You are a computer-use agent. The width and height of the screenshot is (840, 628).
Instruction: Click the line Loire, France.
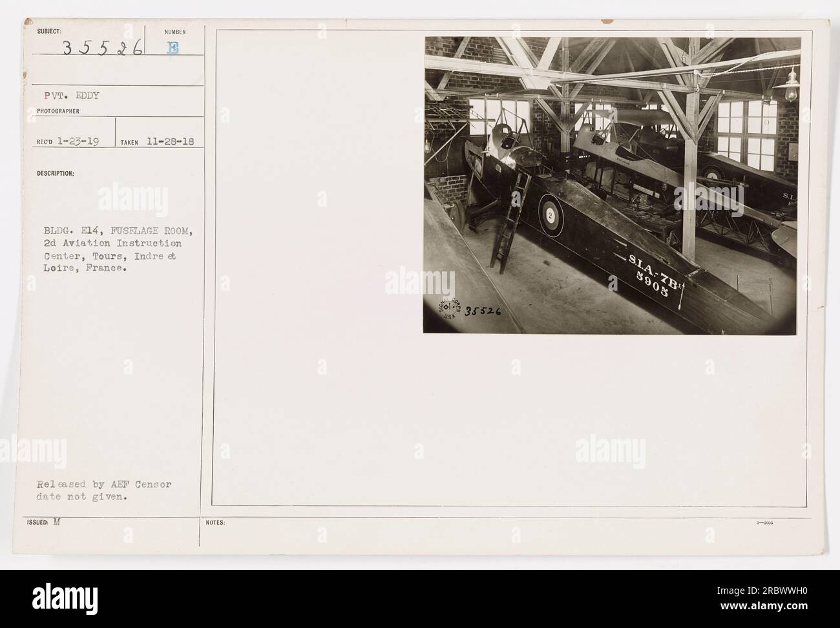click(85, 268)
